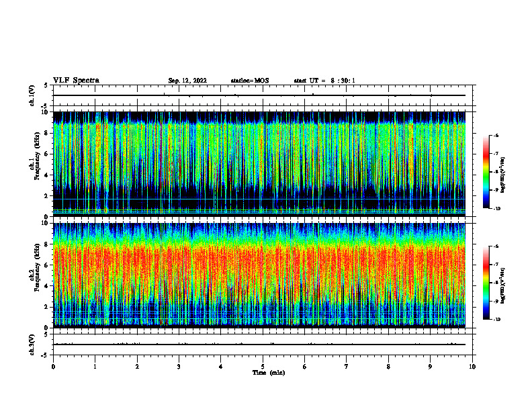The width and height of the screenshot is (532, 411).
Task: Click "-10" label on ch.1 color scale
Action: (497, 209)
